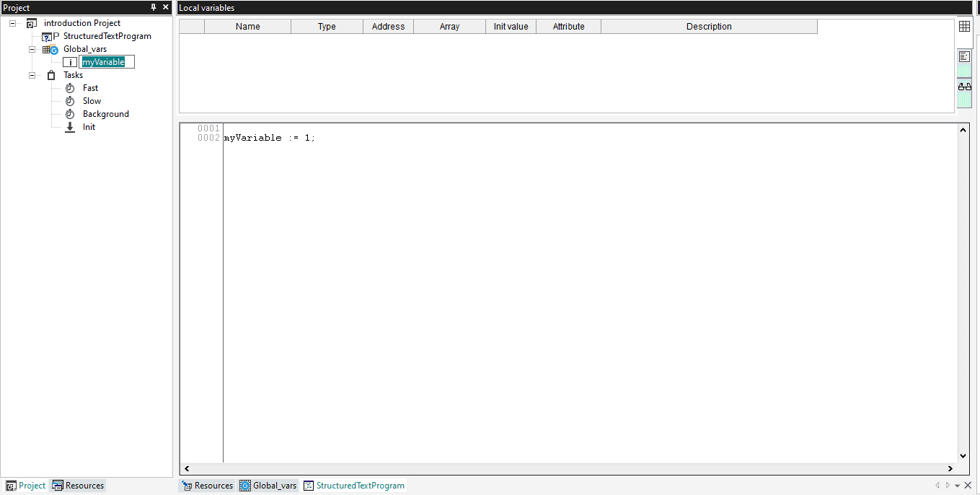Screen dimensions: 980x495
Task: Collapse the Global_vars tree node
Action: click(x=32, y=49)
